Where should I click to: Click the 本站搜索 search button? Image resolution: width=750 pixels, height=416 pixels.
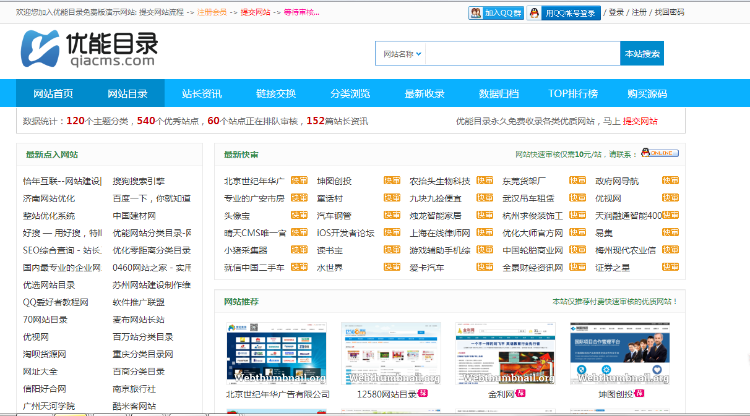(x=642, y=54)
